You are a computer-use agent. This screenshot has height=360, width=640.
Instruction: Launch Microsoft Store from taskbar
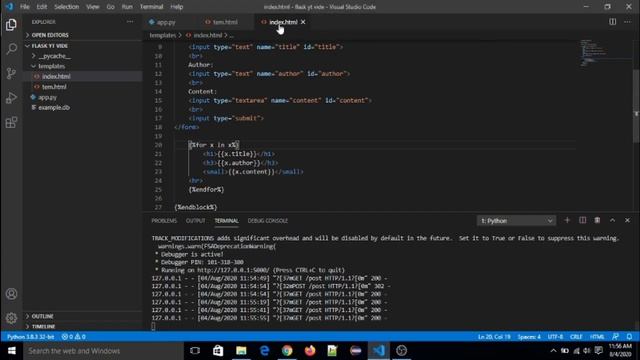pyautogui.click(x=218, y=351)
